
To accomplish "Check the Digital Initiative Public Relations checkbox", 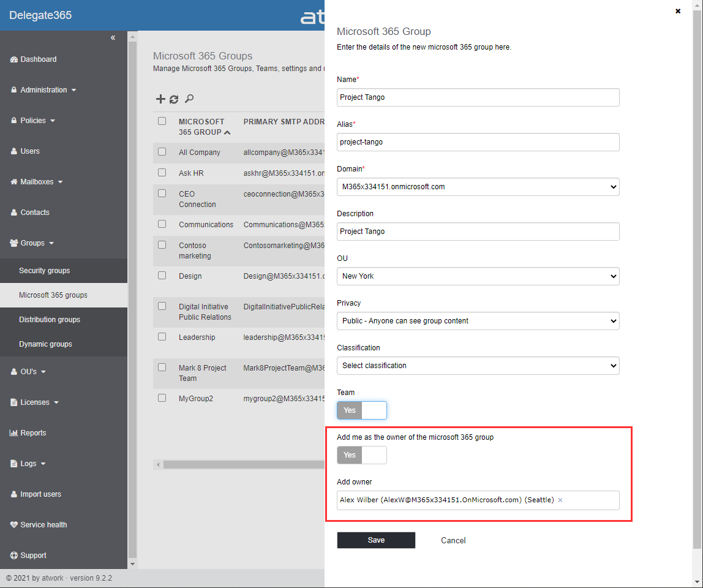I will pyautogui.click(x=162, y=306).
